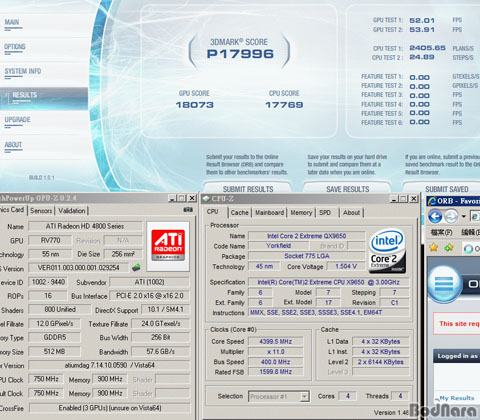Click the Socket 775 LGA package value
This screenshot has width=480, height=420.
[307, 256]
